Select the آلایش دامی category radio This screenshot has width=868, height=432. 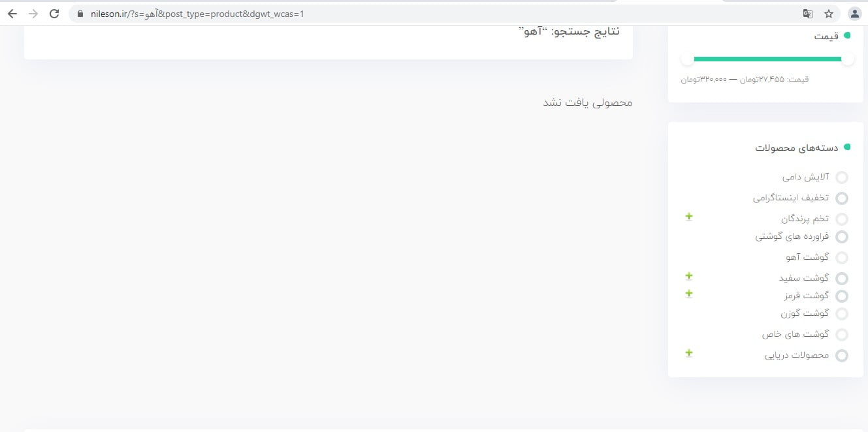click(842, 177)
